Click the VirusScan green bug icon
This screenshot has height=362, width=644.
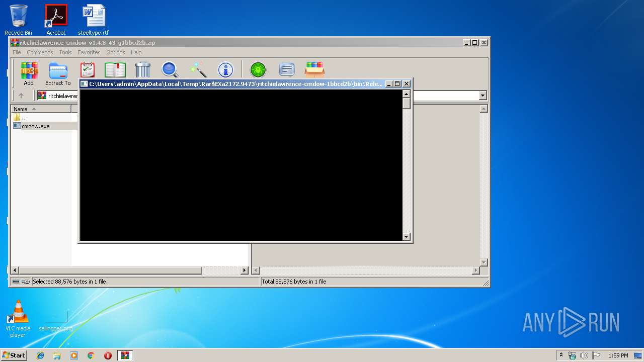pos(258,70)
